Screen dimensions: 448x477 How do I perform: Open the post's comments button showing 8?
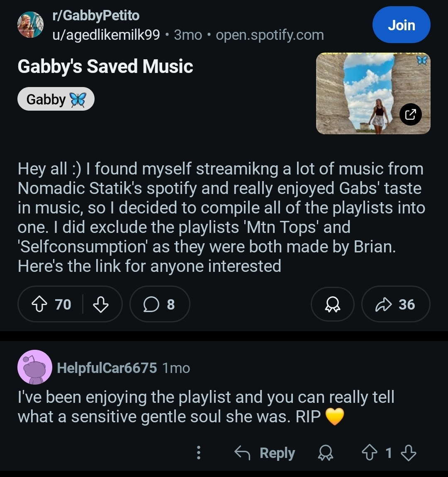(x=160, y=304)
